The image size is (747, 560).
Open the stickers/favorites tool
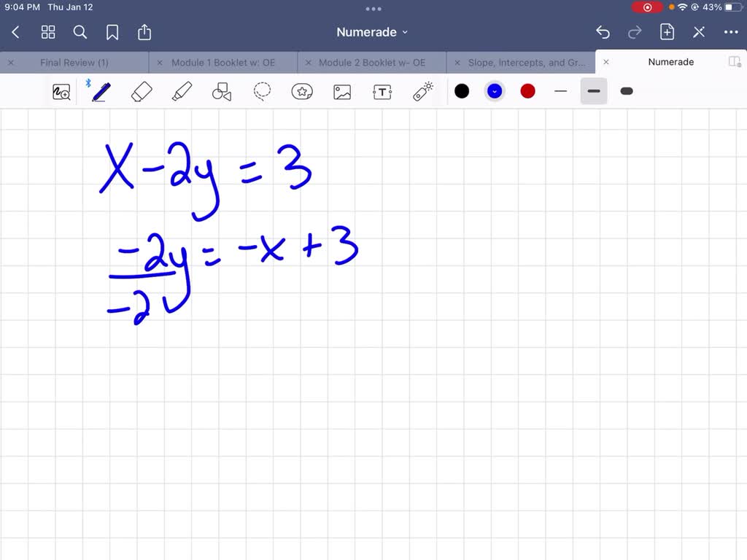302,91
